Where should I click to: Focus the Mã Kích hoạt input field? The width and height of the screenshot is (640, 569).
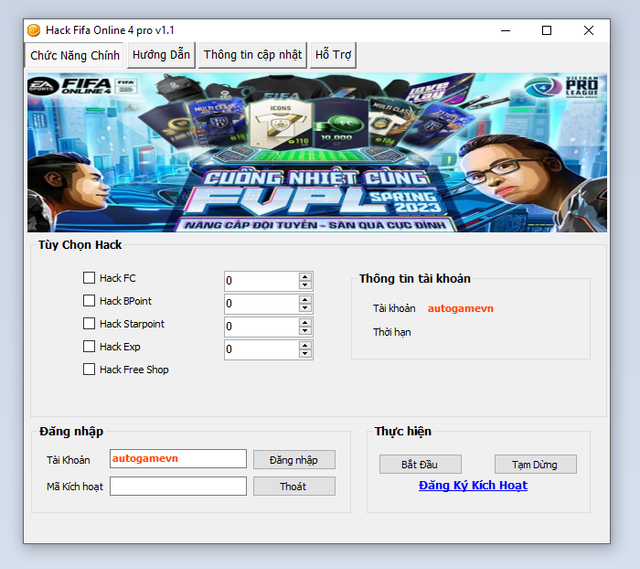[x=178, y=486]
